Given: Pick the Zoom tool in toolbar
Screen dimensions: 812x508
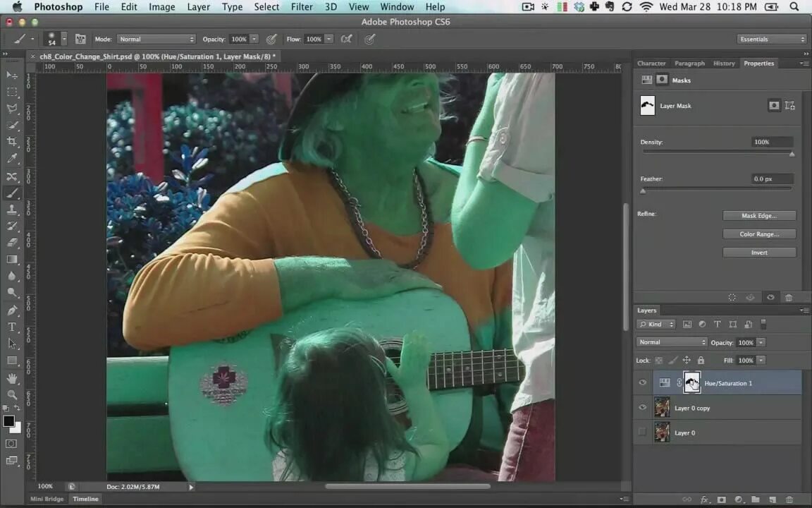Looking at the screenshot, I should [12, 395].
